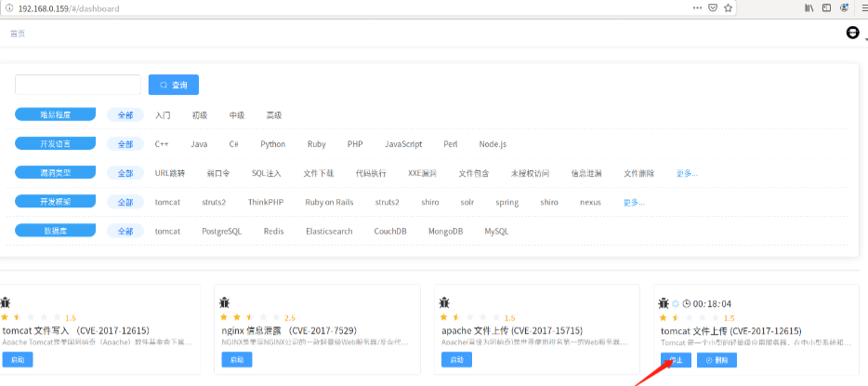Open Firefox library icon
Viewport: 868px width, 386px height.
click(x=809, y=7)
